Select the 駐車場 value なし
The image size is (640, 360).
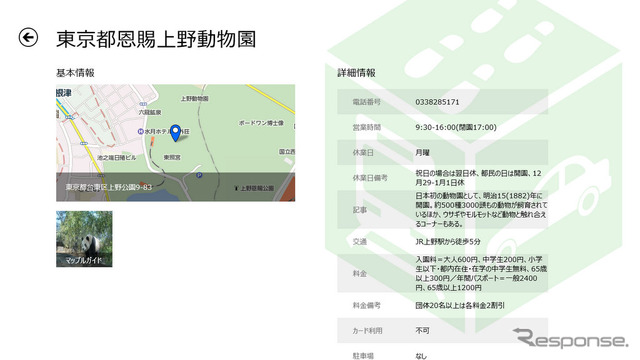point(421,356)
